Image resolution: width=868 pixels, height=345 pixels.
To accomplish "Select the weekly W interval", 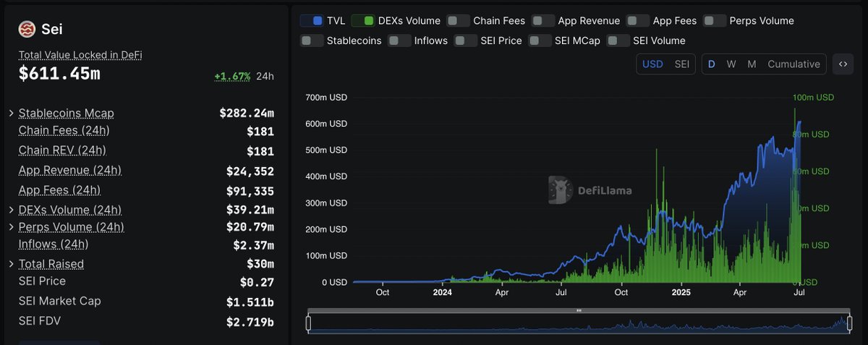I will click(731, 64).
